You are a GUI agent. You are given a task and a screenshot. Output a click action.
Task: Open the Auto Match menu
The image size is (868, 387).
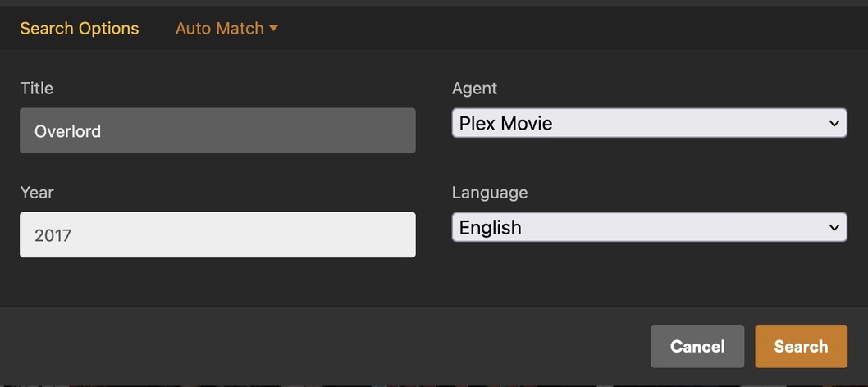226,29
